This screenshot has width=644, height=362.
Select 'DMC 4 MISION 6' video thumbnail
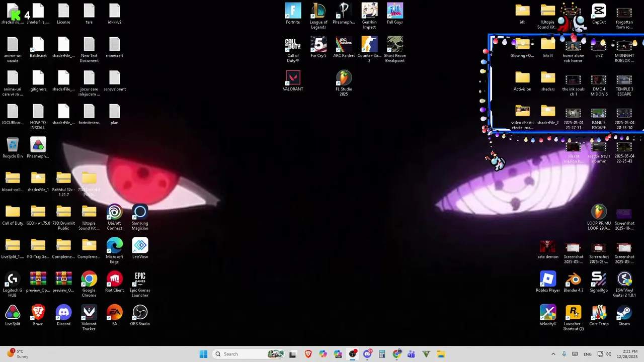click(599, 83)
